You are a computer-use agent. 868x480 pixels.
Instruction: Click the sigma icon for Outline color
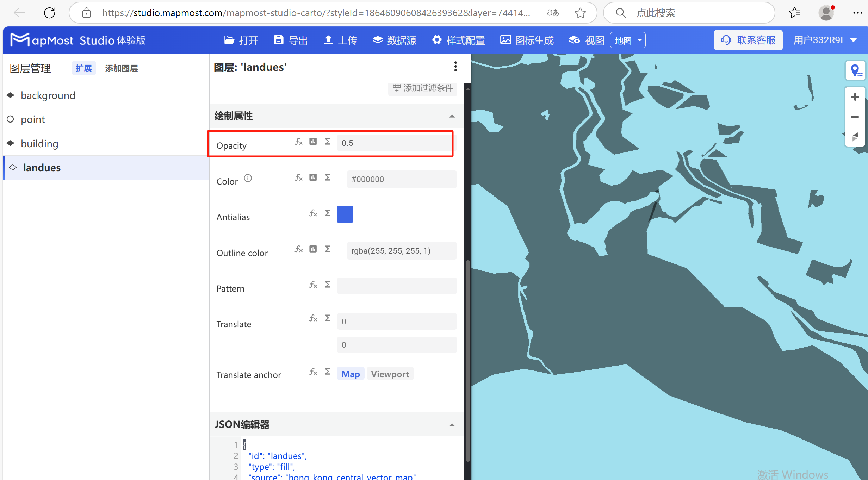[x=327, y=249]
